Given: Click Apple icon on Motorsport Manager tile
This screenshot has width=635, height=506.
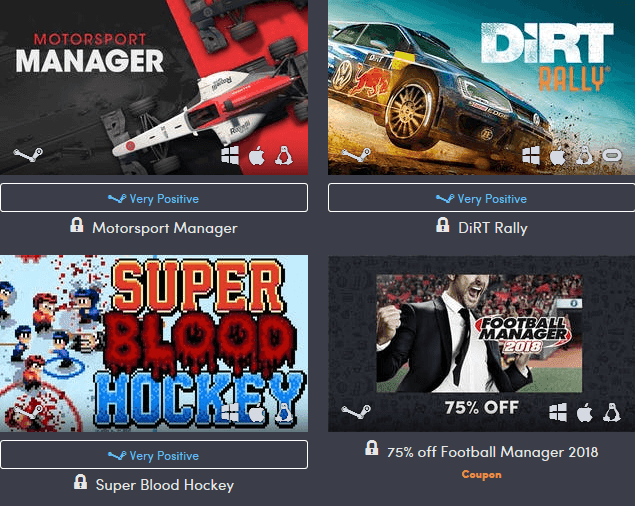Looking at the screenshot, I should (x=257, y=156).
